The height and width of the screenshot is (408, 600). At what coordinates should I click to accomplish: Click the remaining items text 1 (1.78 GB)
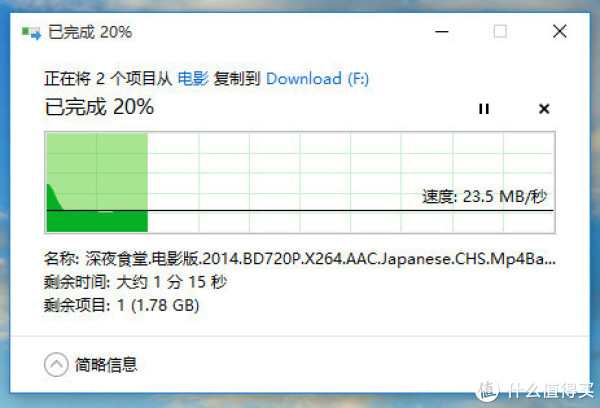pos(158,305)
